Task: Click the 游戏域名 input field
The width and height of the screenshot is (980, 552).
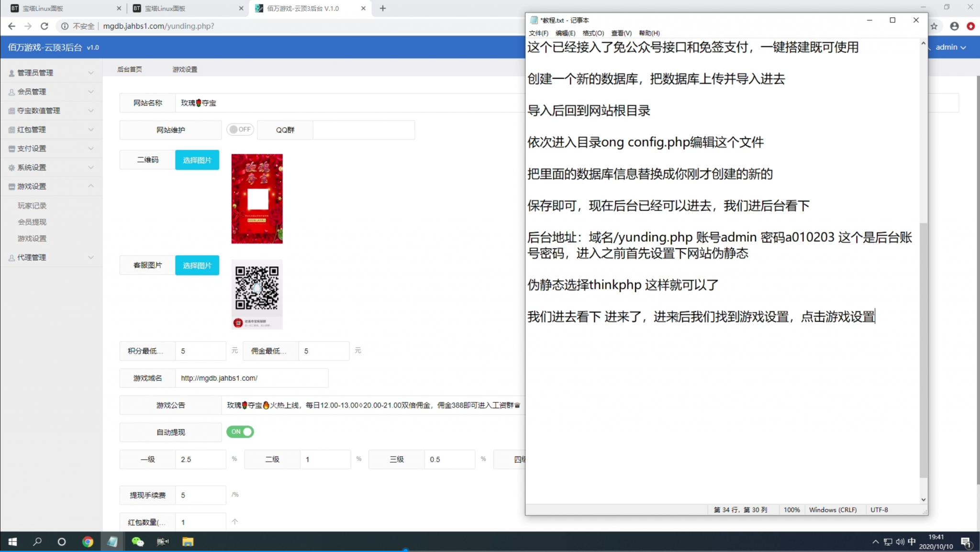Action: tap(252, 378)
